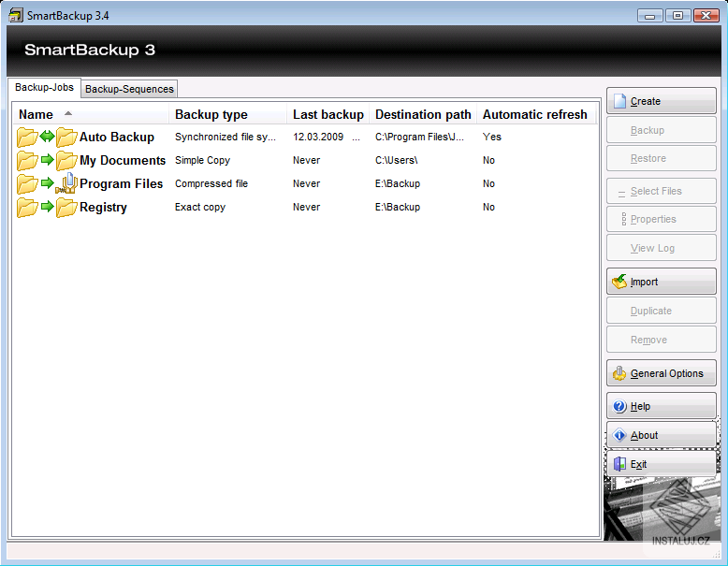728x566 pixels.
Task: Click the Select Files button
Action: pos(662,191)
